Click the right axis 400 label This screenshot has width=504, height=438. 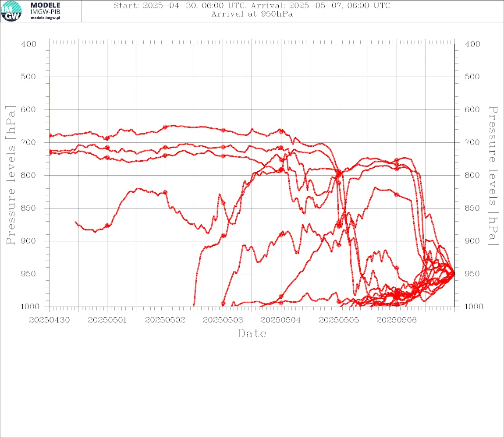[472, 44]
